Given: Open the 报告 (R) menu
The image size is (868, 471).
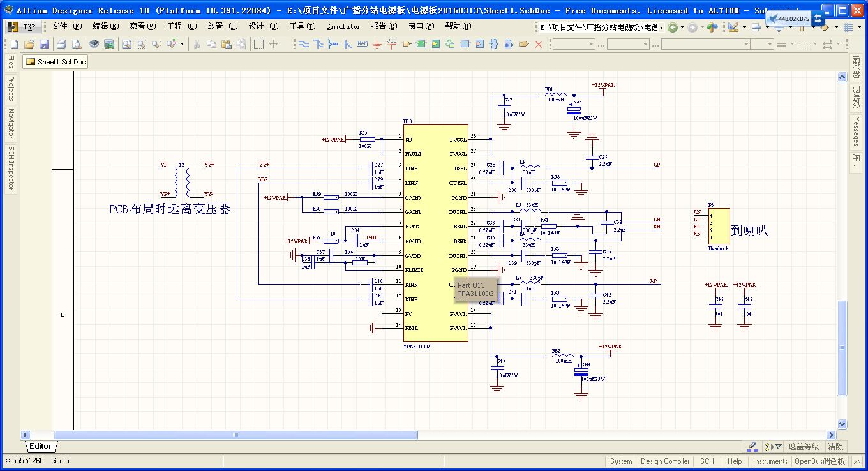Looking at the screenshot, I should (384, 26).
